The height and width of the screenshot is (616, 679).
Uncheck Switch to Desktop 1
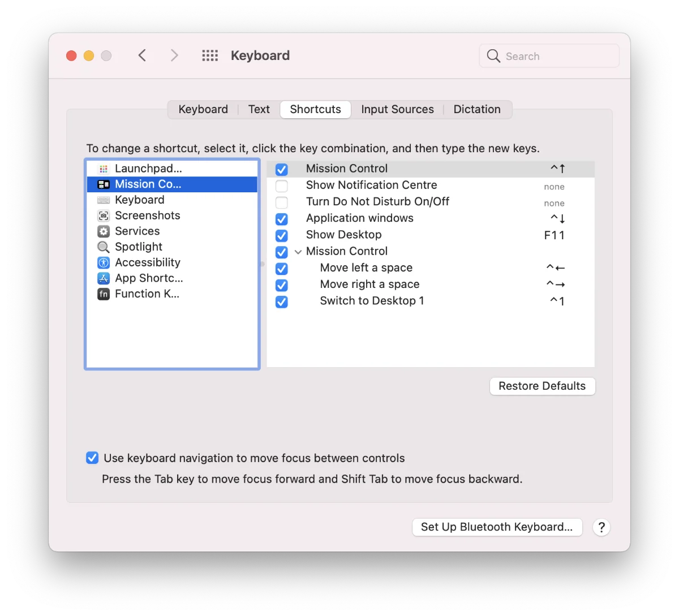[x=282, y=301]
